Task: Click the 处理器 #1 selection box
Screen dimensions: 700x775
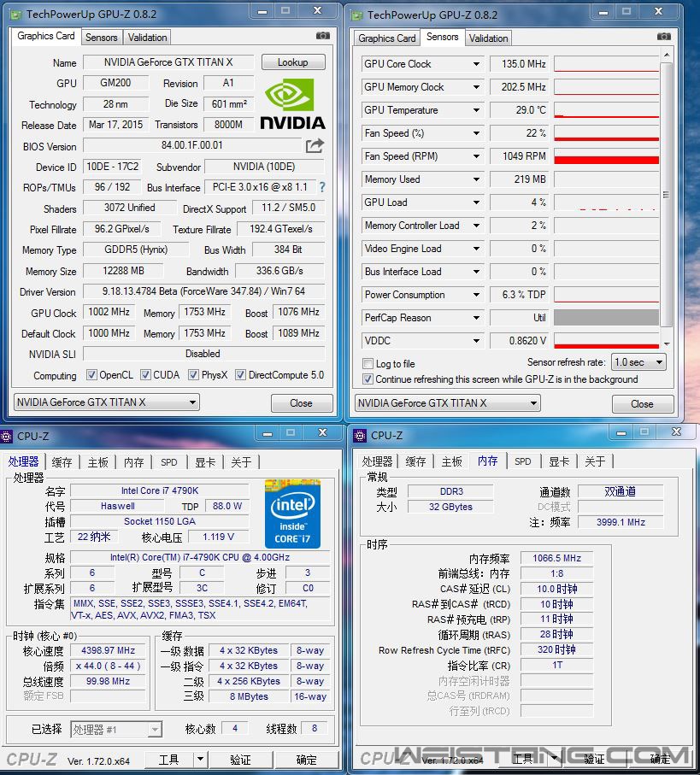Action: coord(116,730)
